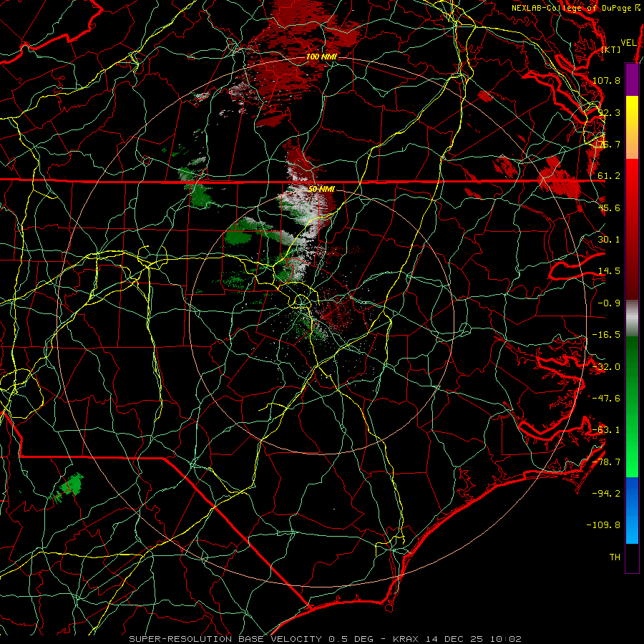
Task: Select the -78.7 legend value
Action: [x=606, y=462]
